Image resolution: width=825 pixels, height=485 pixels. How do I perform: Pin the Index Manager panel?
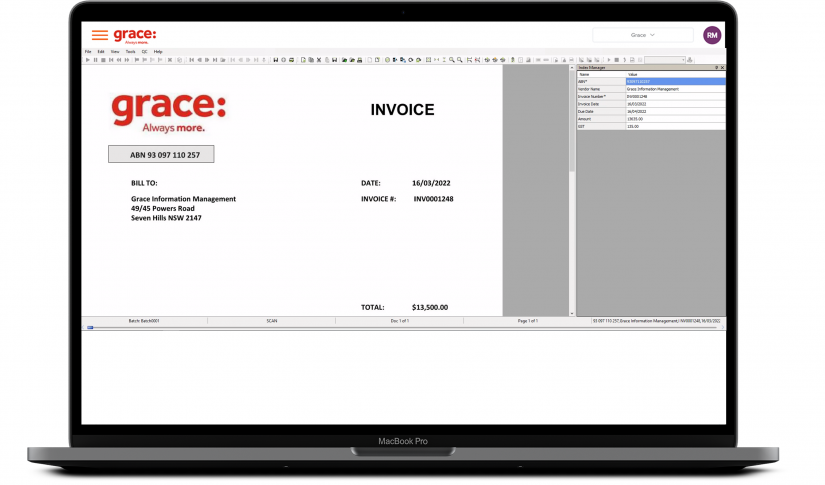(716, 67)
